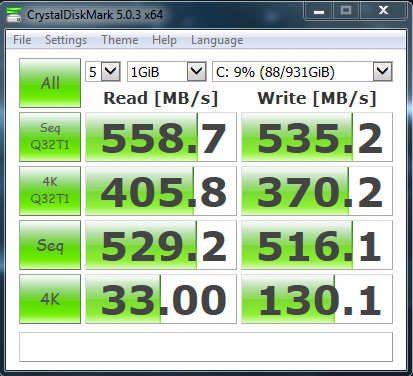Click the Seq Q32T1 read result 558.7
This screenshot has height=376, width=413.
161,137
